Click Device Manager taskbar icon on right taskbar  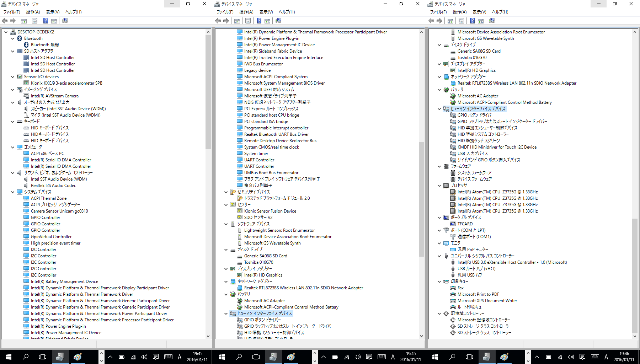(486, 357)
